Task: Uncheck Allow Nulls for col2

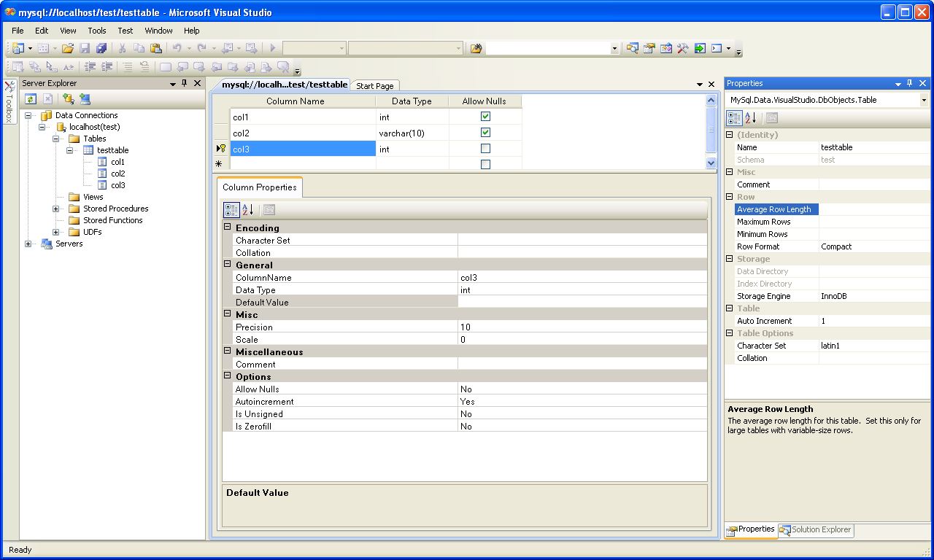Action: pyautogui.click(x=485, y=133)
